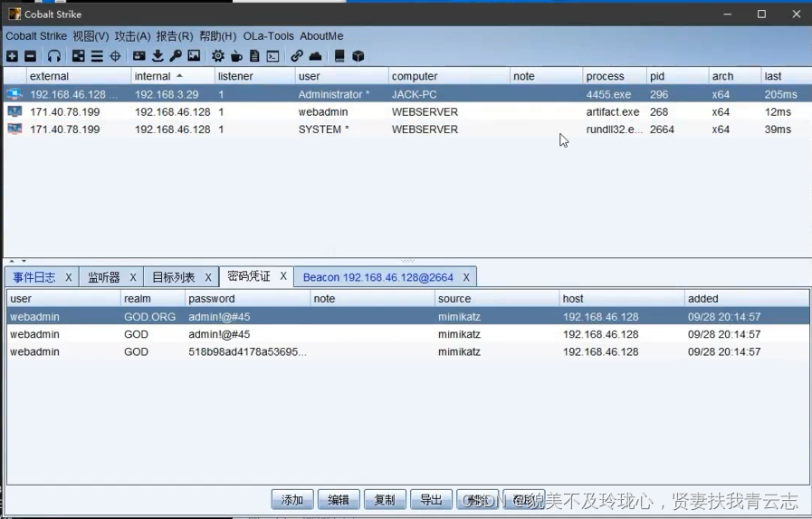Click the cube about icon in toolbar
This screenshot has width=812, height=519.
[x=358, y=56]
